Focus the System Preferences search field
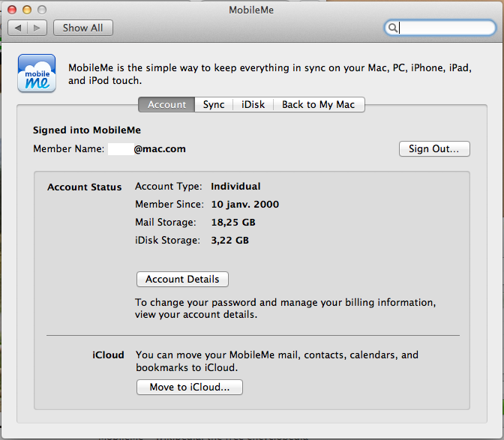Viewport: 504px width, 440px height. [440, 28]
